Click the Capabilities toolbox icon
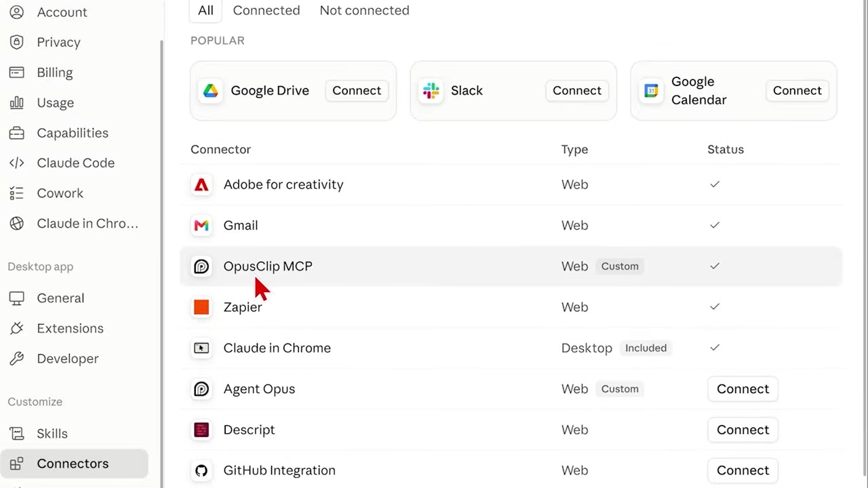Screen dimensions: 868x488 [x=16, y=133]
